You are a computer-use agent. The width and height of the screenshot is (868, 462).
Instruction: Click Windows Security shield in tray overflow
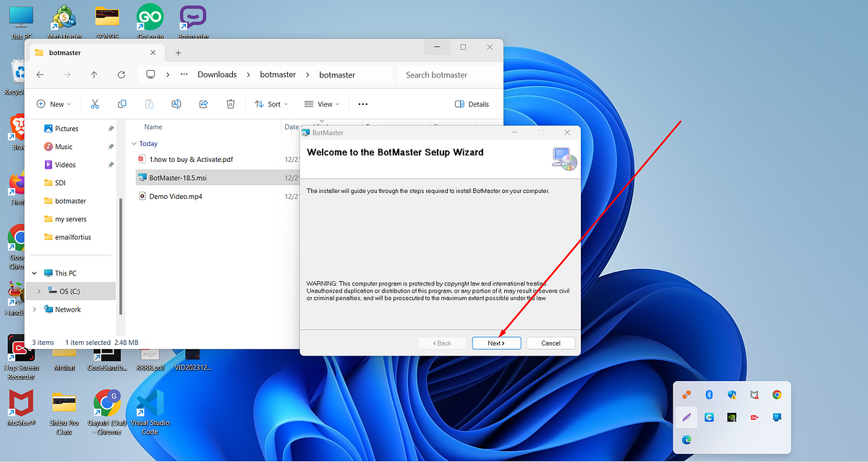click(732, 395)
